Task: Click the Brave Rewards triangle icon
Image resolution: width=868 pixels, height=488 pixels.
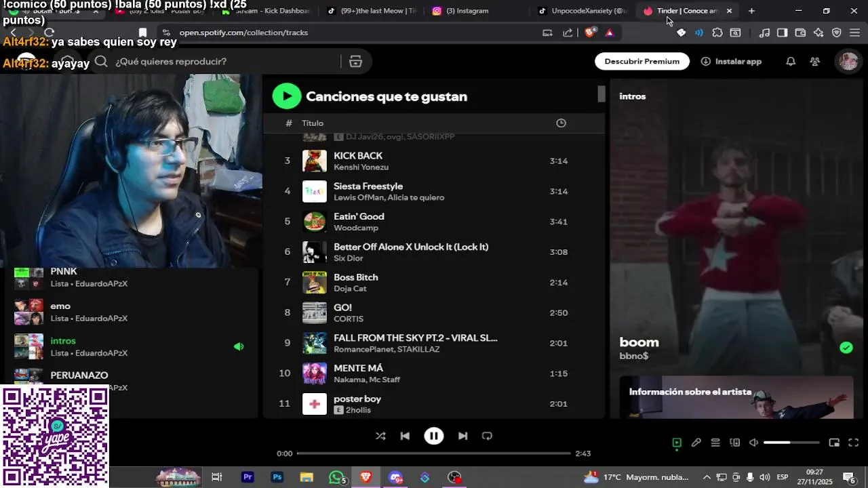Action: click(610, 33)
